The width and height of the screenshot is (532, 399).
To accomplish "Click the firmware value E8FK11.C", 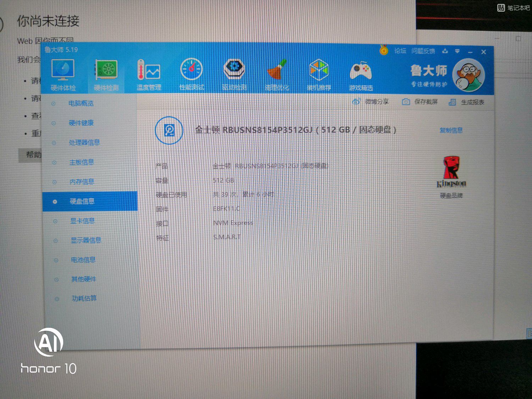I will coord(226,209).
